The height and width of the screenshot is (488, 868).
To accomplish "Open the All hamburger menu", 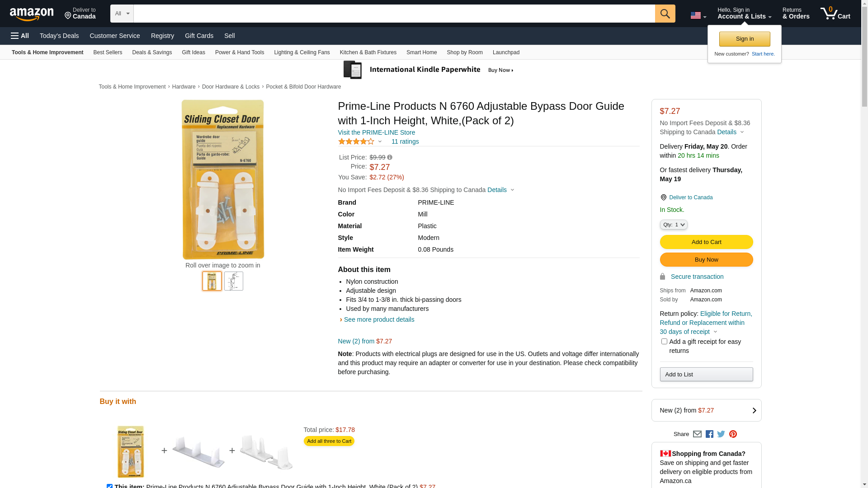I will point(20,36).
